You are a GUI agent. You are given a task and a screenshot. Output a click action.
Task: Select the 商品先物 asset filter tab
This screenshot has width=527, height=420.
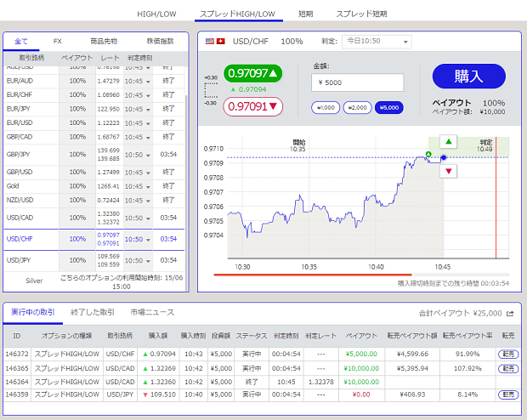[104, 42]
